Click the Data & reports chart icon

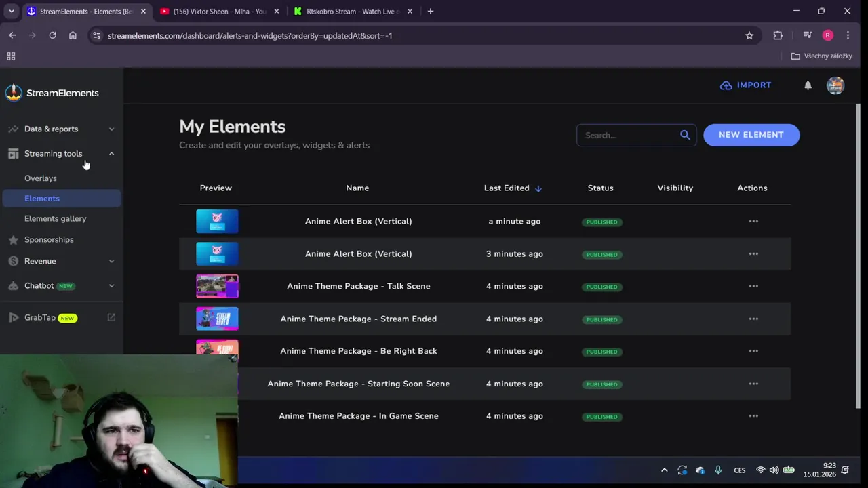click(x=13, y=129)
